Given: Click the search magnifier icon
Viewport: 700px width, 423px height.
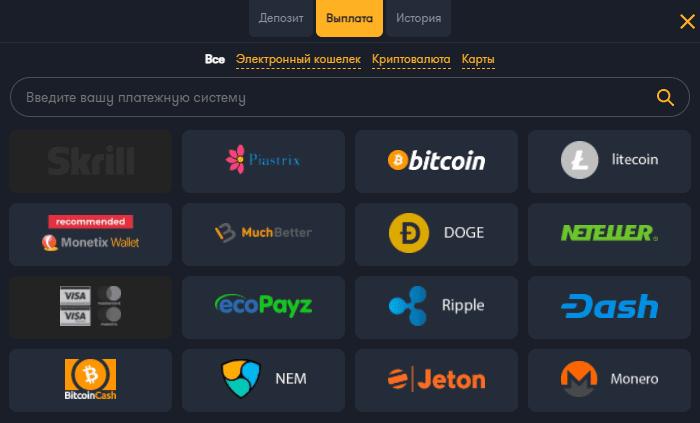Looking at the screenshot, I should click(x=665, y=97).
